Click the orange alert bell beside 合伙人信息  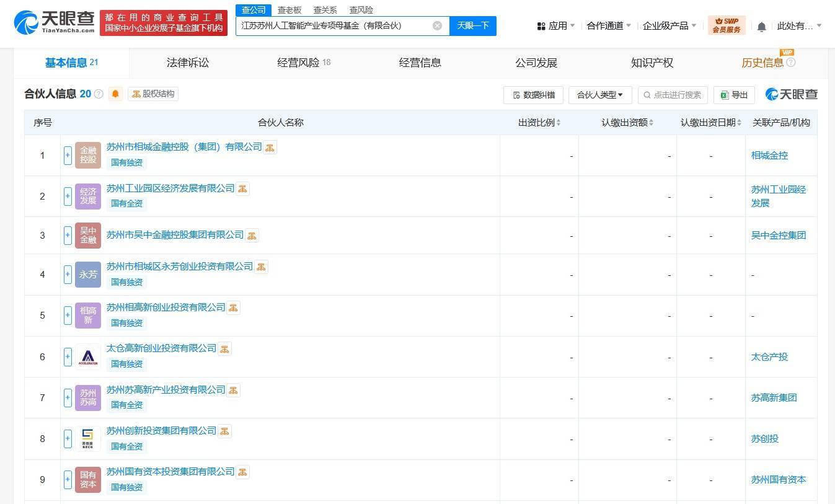tap(115, 94)
